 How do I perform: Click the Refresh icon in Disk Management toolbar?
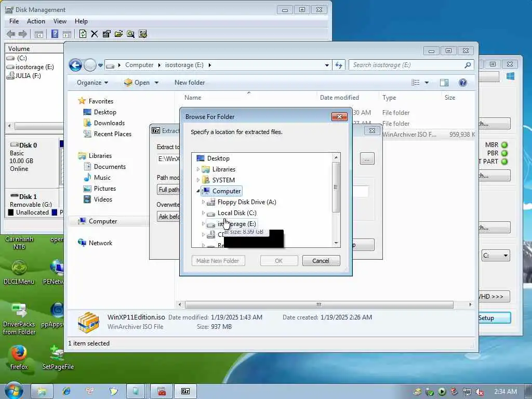click(x=83, y=34)
